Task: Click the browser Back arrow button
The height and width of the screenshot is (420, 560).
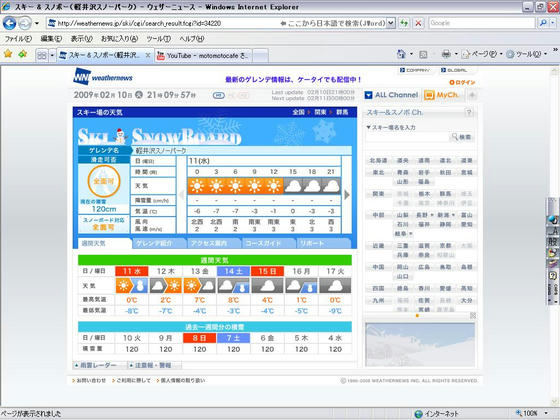Action: pos(10,24)
